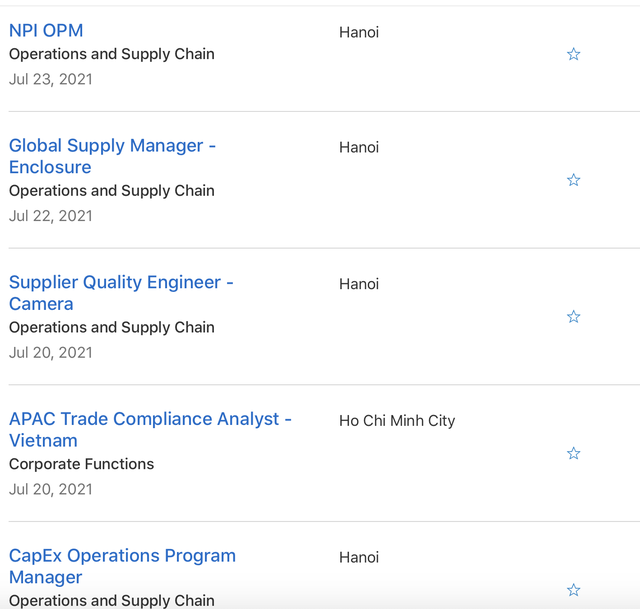Star the Global Supply Manager - Enclosure job

point(573,180)
